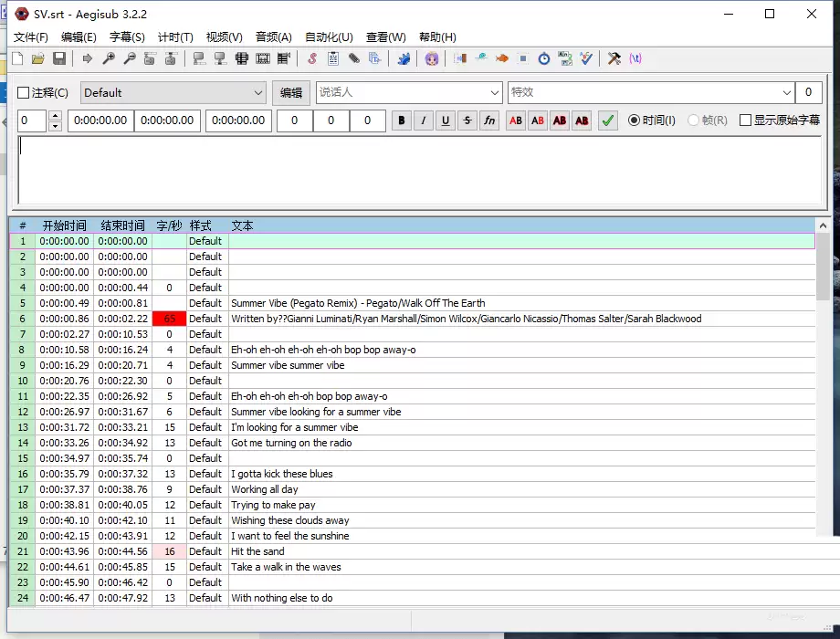
Task: Open the 音频(A) menu
Action: coord(273,37)
